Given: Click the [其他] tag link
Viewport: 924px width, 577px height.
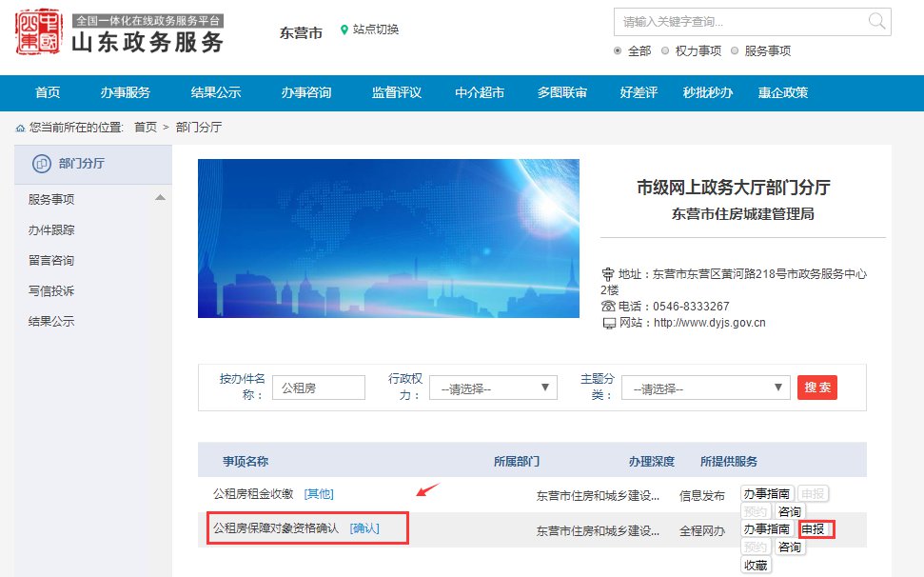Looking at the screenshot, I should [x=319, y=494].
